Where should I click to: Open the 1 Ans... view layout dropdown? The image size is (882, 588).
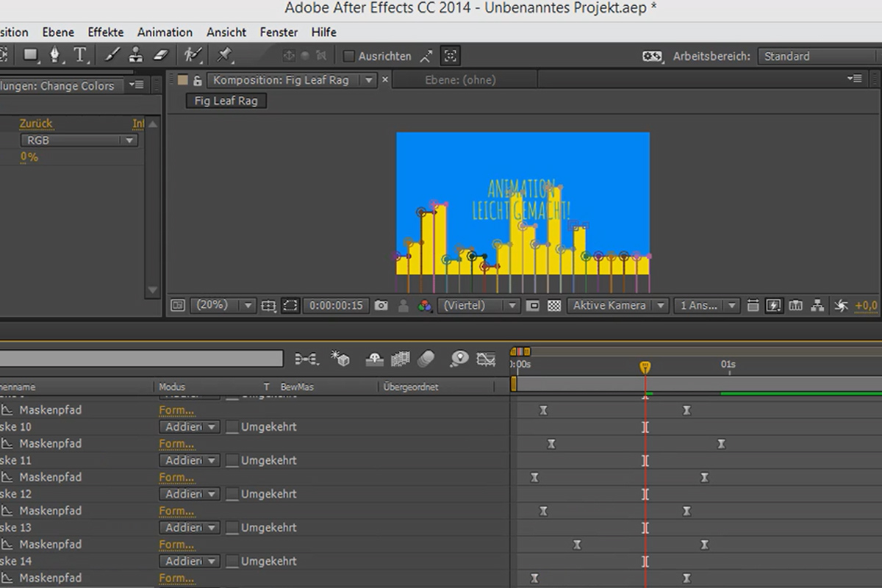(x=707, y=305)
